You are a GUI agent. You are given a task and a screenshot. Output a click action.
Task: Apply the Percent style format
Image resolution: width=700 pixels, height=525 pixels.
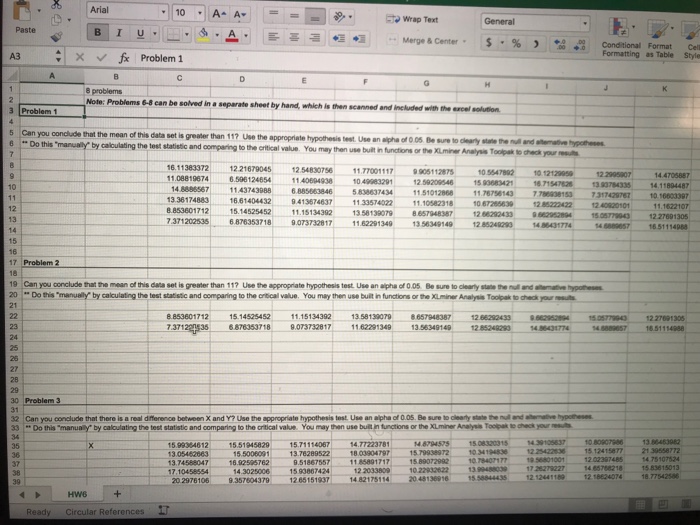point(516,43)
